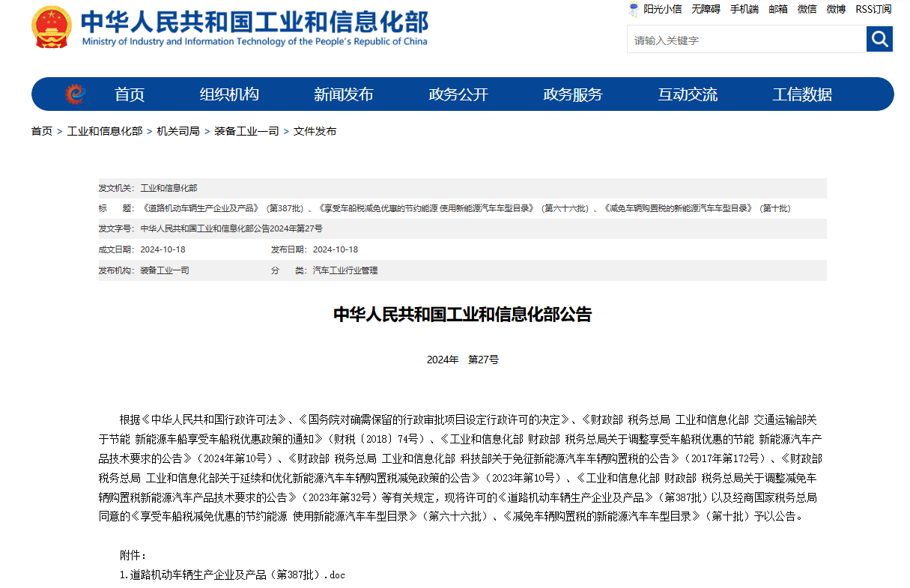Click the keyword search input field
The width and height of the screenshot is (910, 588).
746,40
